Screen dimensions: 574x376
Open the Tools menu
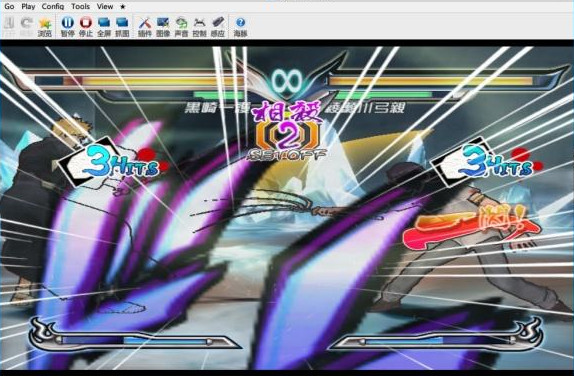(x=81, y=6)
